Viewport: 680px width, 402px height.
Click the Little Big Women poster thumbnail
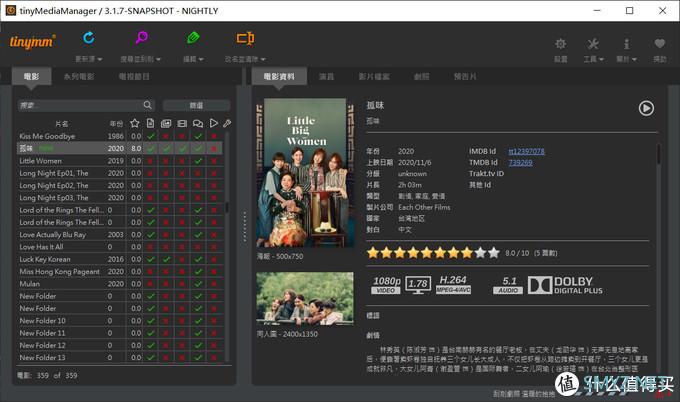(x=305, y=173)
